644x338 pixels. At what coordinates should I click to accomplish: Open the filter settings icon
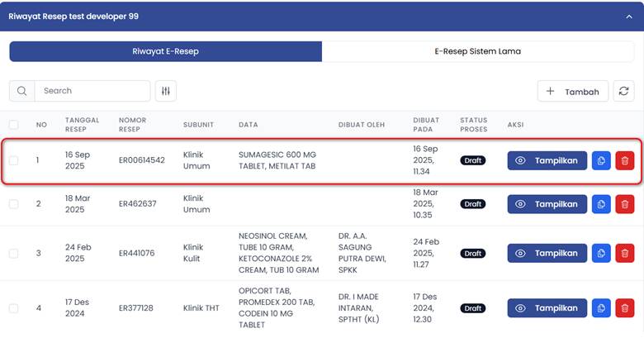(166, 91)
